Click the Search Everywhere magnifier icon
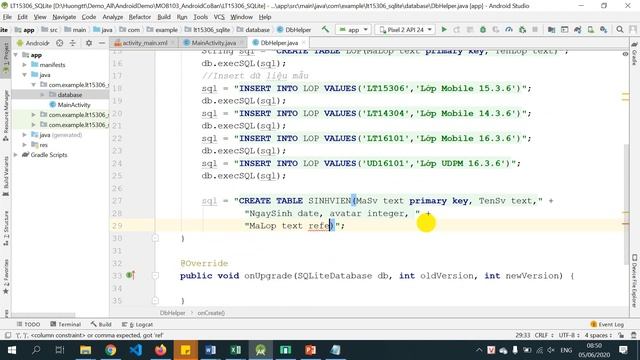The image size is (640, 360). (x=620, y=29)
